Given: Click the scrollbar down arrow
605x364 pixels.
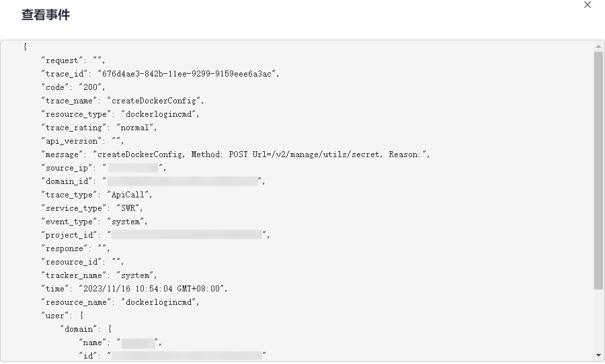Looking at the screenshot, I should pyautogui.click(x=598, y=355).
